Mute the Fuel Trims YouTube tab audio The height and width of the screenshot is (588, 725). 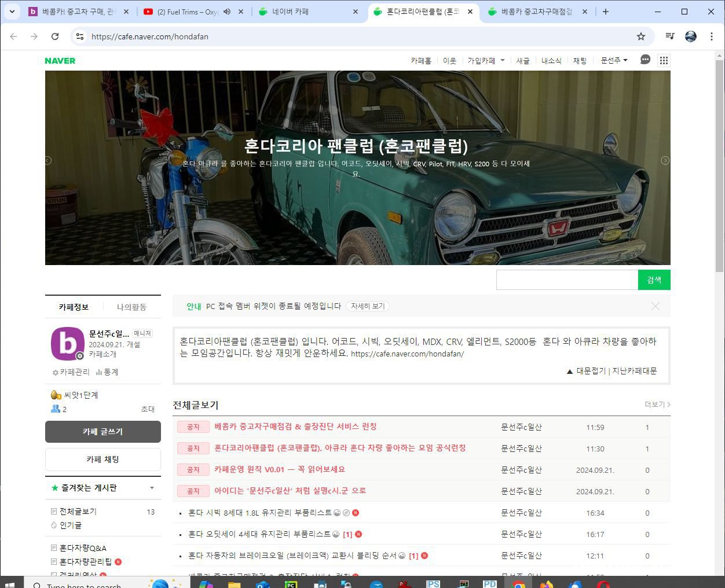pyautogui.click(x=227, y=12)
